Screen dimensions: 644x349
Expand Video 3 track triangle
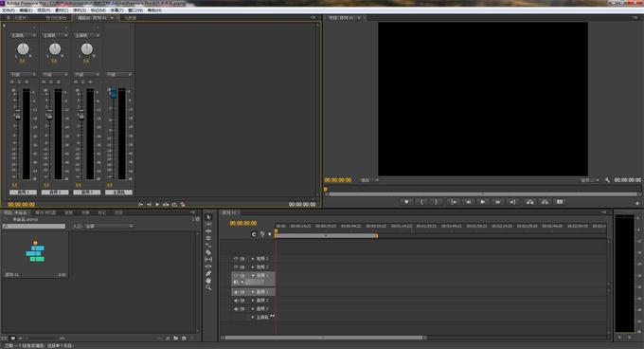point(253,259)
